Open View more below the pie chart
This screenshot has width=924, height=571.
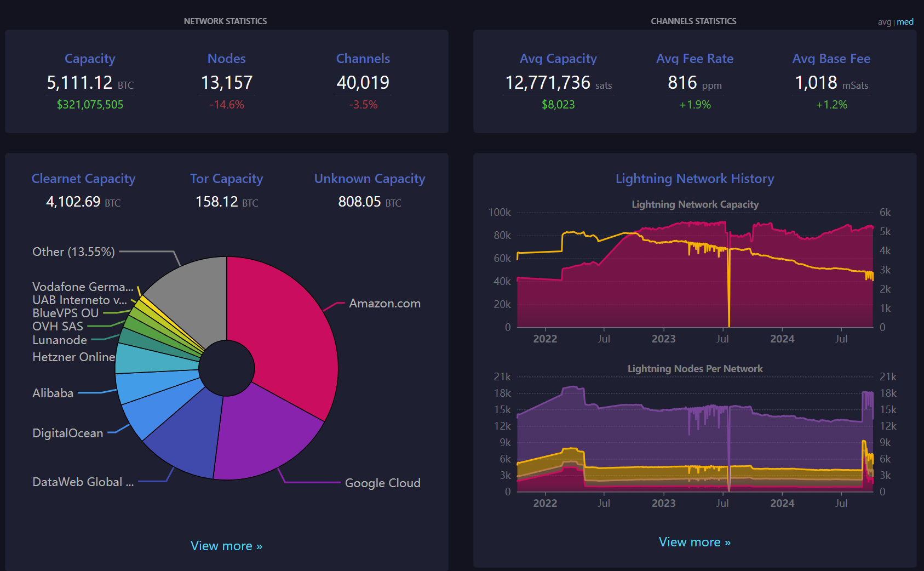pyautogui.click(x=226, y=546)
